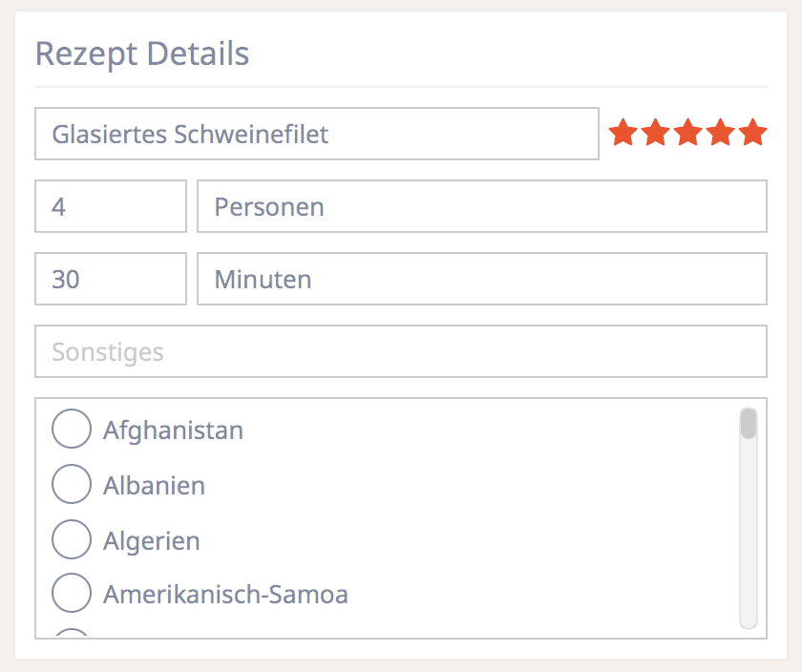Click the Algerien country label
Viewport: 802px width, 672px height.
coord(152,541)
